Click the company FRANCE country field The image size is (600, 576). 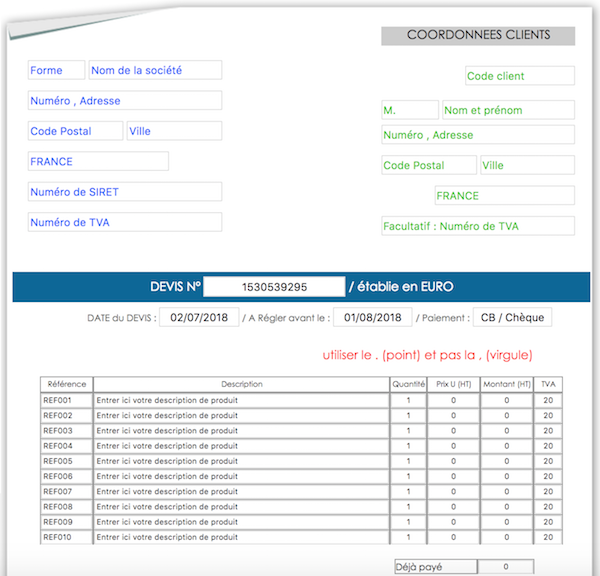(x=98, y=161)
